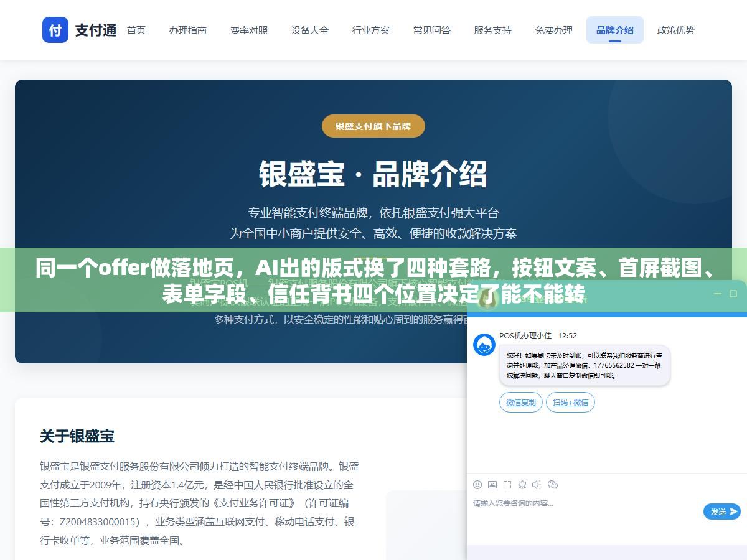747x560 pixels.
Task: Click the service rating icon in chat
Action: [522, 484]
